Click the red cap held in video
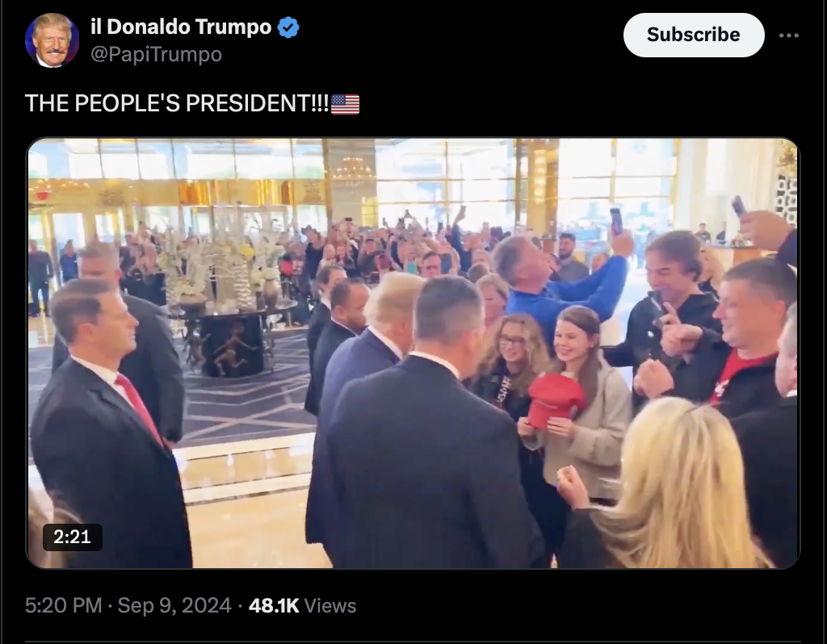 [x=555, y=399]
